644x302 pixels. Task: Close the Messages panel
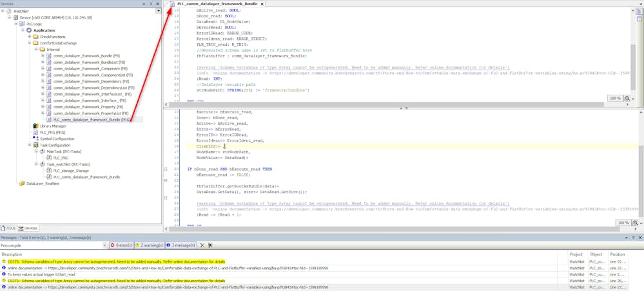[640, 238]
